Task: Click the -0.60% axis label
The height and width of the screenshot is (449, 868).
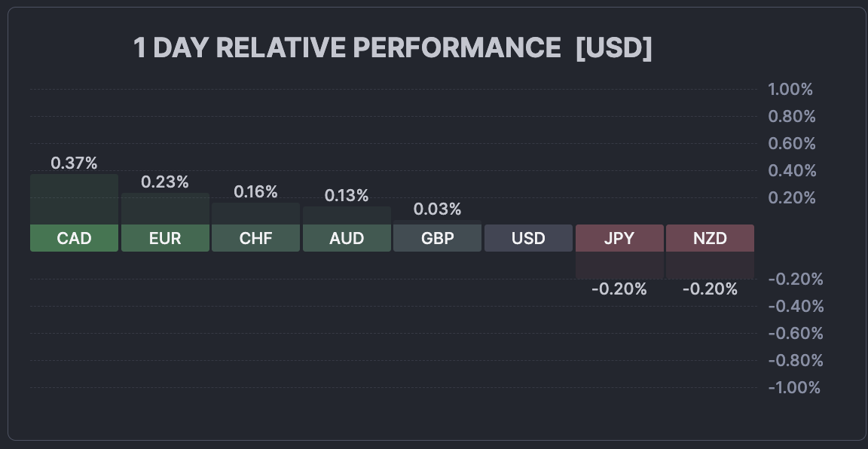Action: (795, 334)
